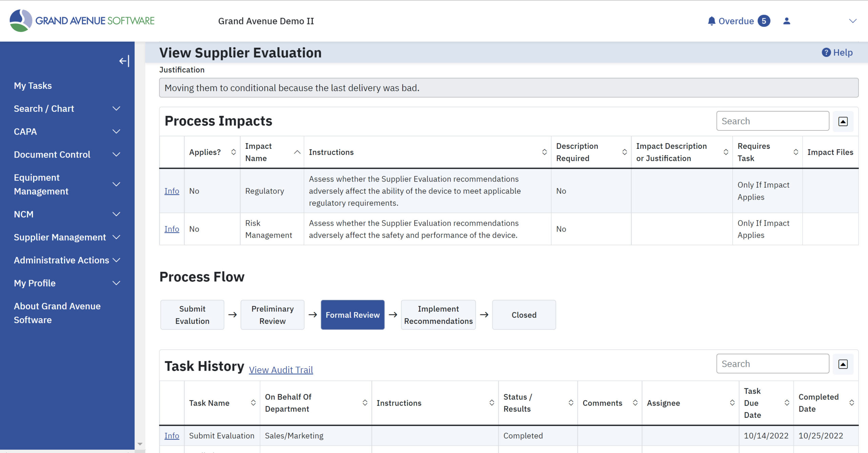Sort Task History by Comments column
Image resolution: width=868 pixels, height=453 pixels.
pos(635,403)
